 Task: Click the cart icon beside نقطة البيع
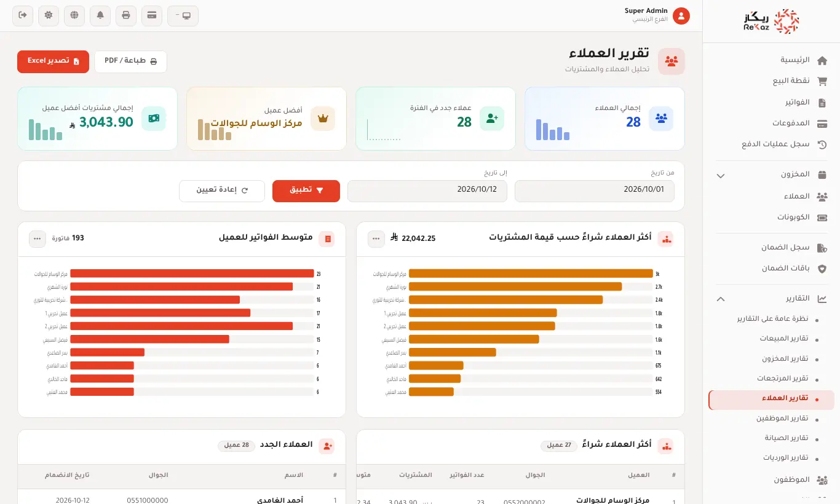pos(822,81)
